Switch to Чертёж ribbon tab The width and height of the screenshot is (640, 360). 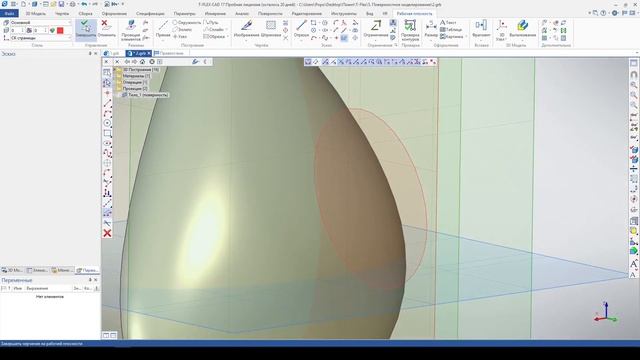tap(62, 13)
